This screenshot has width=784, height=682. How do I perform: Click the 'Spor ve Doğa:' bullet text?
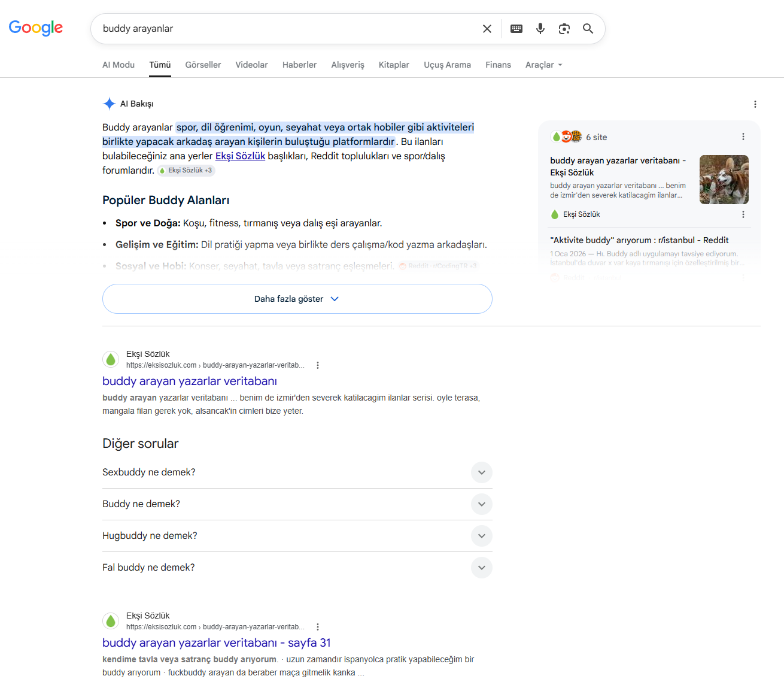point(148,223)
